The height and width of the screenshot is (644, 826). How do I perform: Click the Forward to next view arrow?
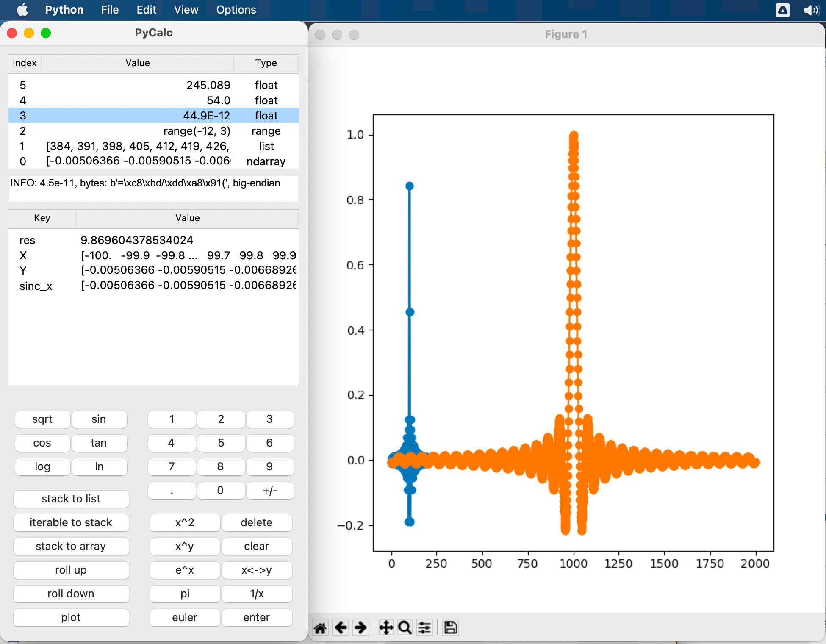[360, 627]
